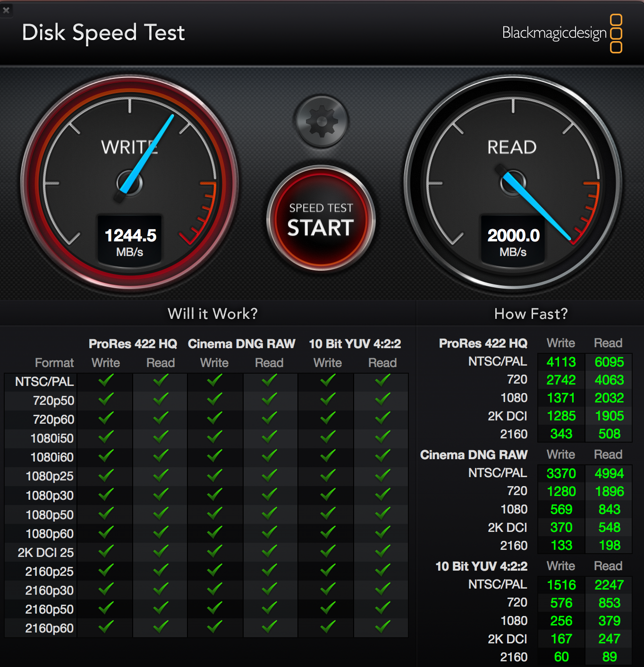
Task: Click the 10 Bit YUV 1080 write value 256
Action: point(561,621)
